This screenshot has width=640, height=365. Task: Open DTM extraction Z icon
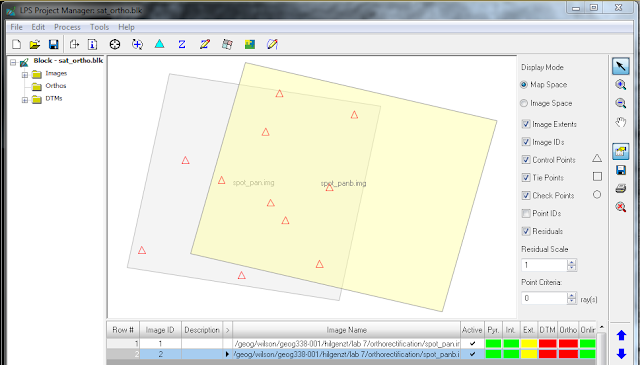[182, 44]
